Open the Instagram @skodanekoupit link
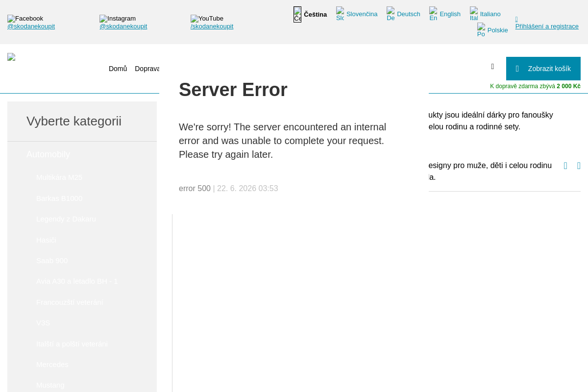Screen dimensions: 588x392 [x=123, y=26]
